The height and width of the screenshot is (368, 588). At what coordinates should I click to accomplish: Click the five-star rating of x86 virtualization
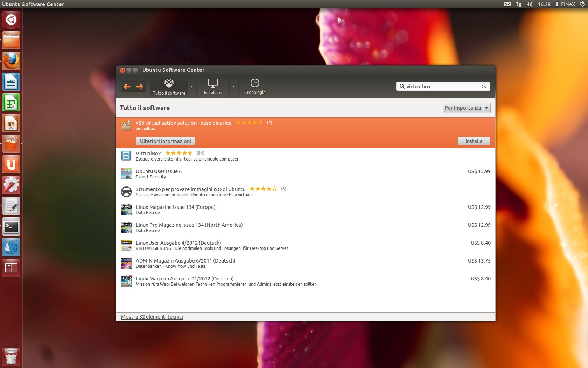point(249,122)
